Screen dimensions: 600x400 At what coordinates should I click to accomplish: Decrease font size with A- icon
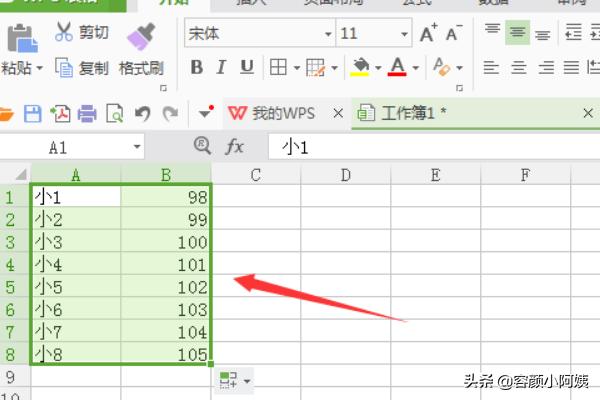(454, 33)
